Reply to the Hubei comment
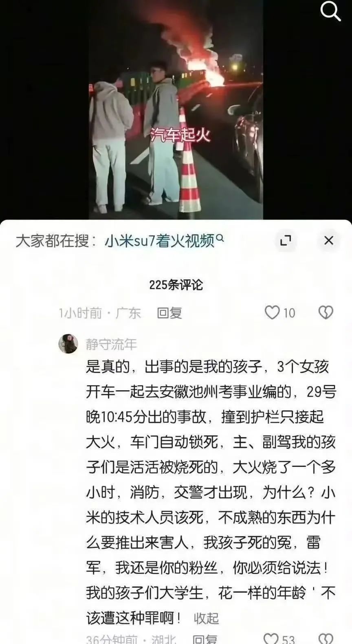 point(205,640)
